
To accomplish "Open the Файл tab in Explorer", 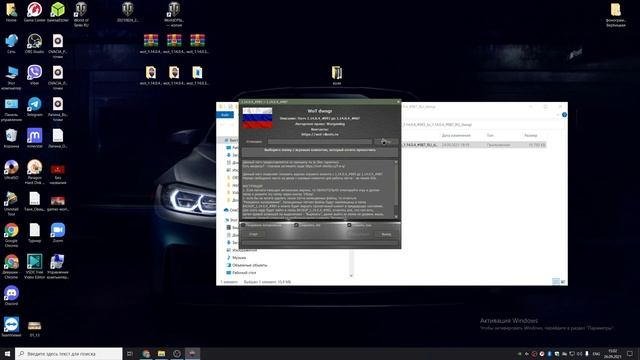I will tap(225, 115).
